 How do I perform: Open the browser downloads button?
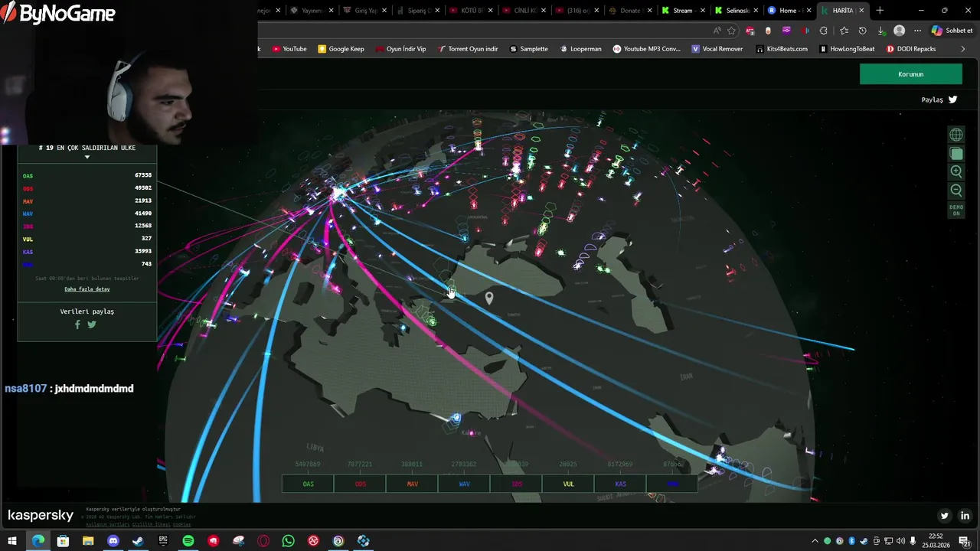[x=881, y=31]
